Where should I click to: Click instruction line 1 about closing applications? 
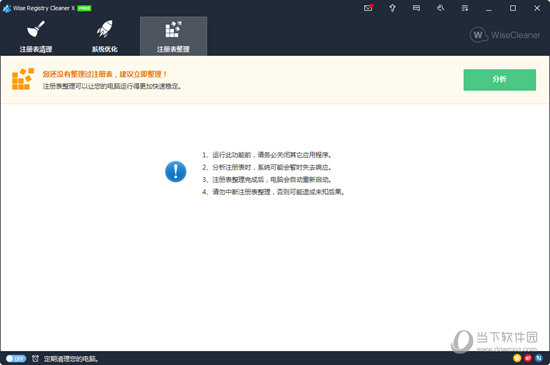[267, 155]
